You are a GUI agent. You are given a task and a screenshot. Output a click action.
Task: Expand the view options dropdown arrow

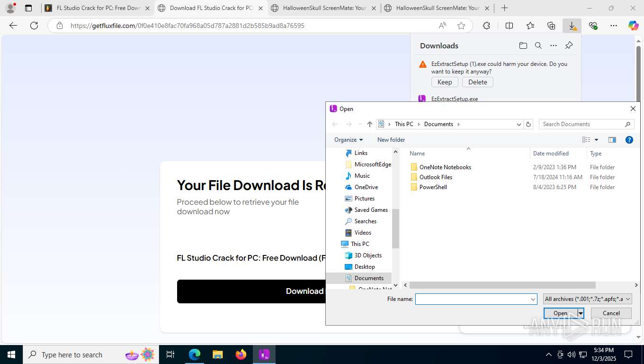pos(596,140)
